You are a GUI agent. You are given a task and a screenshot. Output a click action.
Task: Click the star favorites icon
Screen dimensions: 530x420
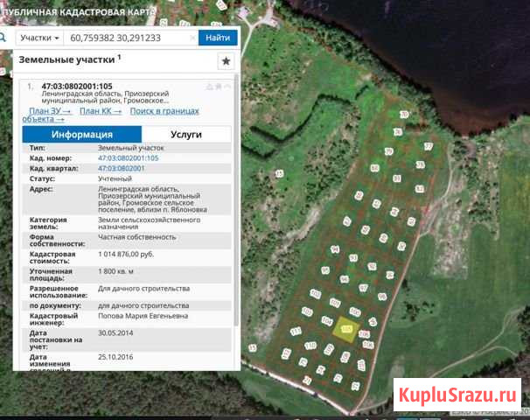tap(226, 61)
